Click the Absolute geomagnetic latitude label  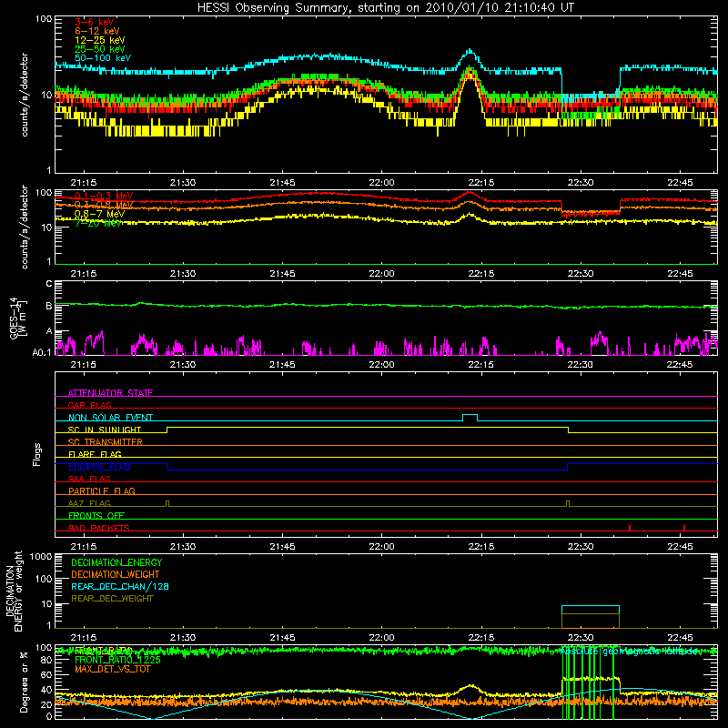pos(629,652)
